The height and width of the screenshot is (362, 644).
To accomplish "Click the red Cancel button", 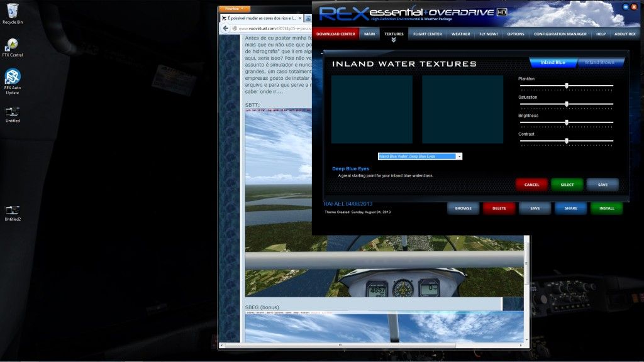I will 531,185.
